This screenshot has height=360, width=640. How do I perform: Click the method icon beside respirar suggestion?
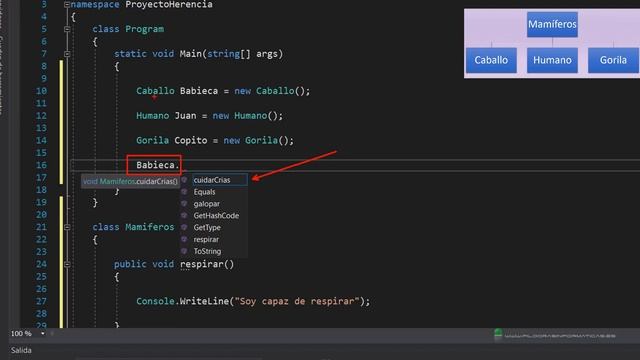[x=184, y=239]
